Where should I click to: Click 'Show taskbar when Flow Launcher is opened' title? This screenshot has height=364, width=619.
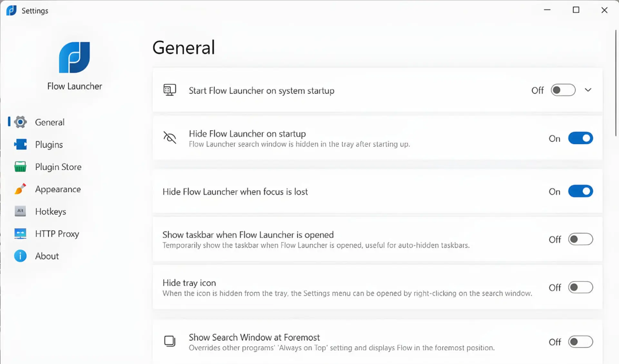248,235
